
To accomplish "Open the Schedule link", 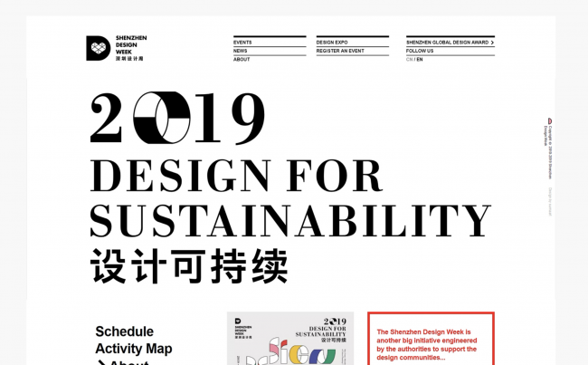I will pos(124,331).
